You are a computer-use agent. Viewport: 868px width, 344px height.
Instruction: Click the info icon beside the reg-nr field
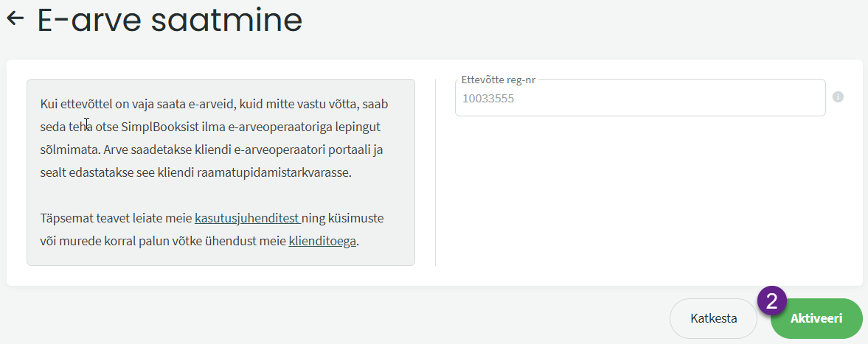[838, 96]
